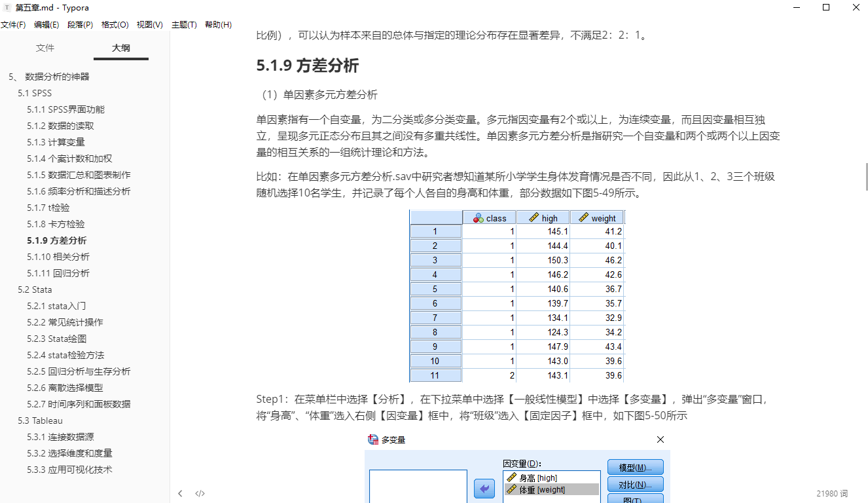Jump to 5.1.8 卡方检验 in outline
Image resolution: width=868 pixels, height=503 pixels.
click(x=56, y=224)
